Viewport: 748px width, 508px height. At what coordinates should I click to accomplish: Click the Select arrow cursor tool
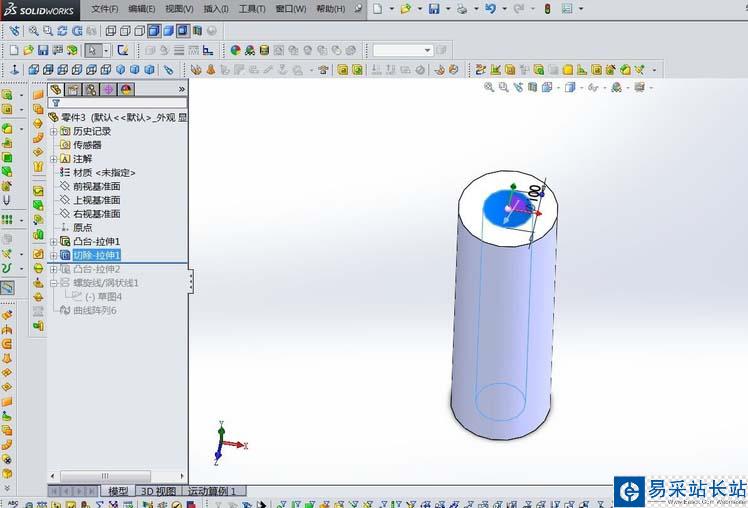pos(93,50)
